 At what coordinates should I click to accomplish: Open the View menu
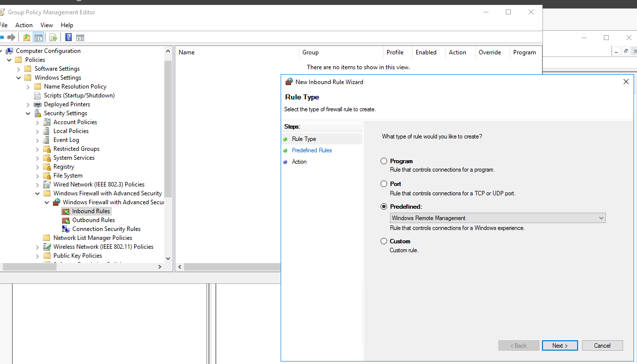(x=47, y=25)
